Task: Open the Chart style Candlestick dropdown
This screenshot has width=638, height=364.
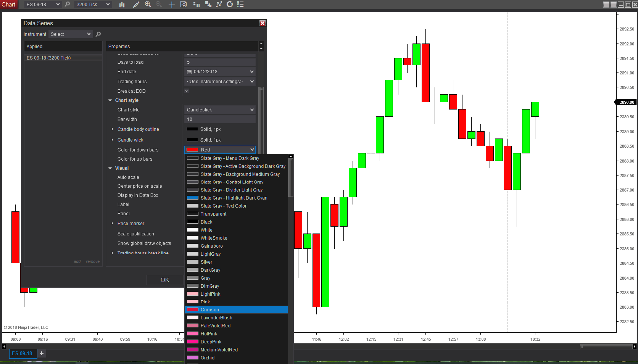Action: 220,110
